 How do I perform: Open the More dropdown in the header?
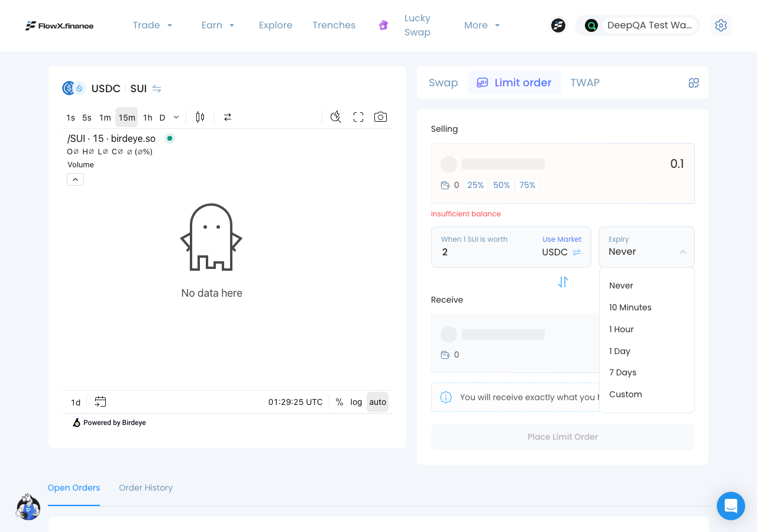click(482, 25)
